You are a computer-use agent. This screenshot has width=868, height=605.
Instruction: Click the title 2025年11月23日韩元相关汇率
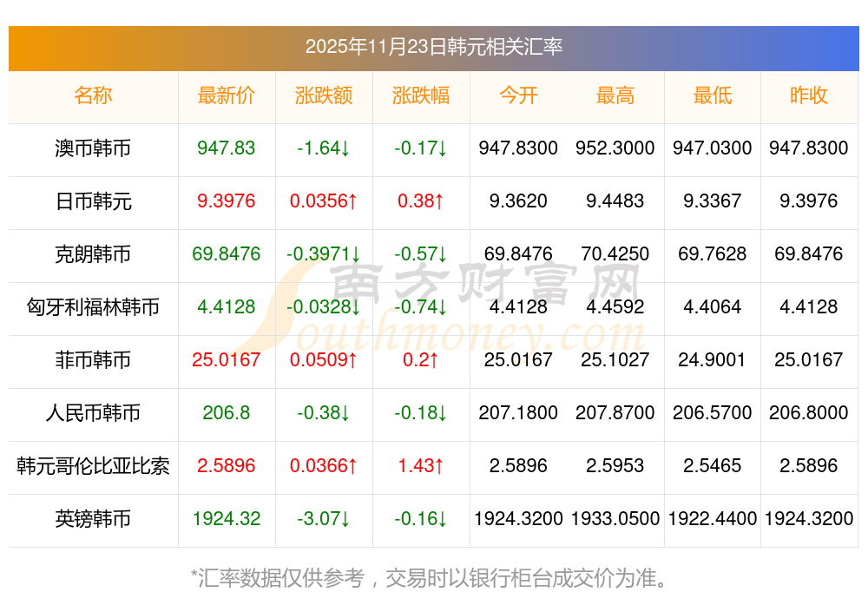point(433,47)
